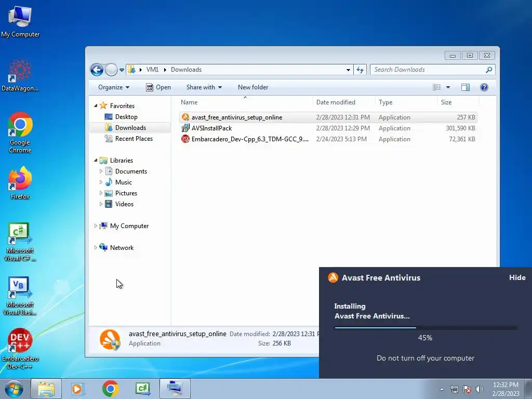Click Hide in Avast installer popup
Screen dimensions: 532x399
click(517, 277)
